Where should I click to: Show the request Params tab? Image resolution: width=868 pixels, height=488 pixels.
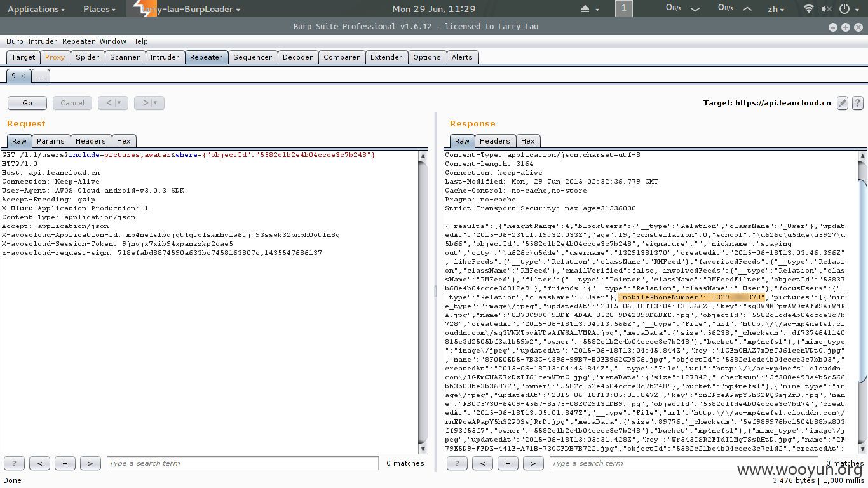[51, 141]
